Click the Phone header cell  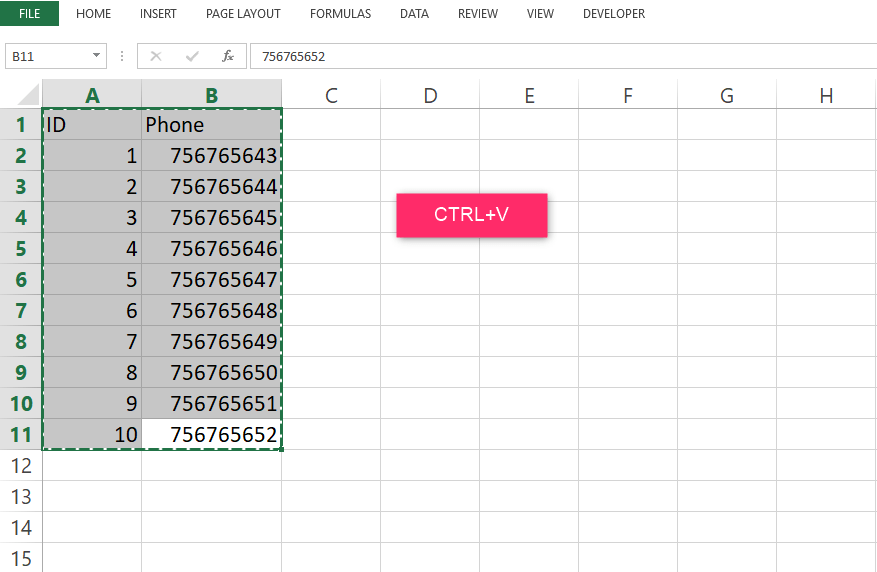211,124
